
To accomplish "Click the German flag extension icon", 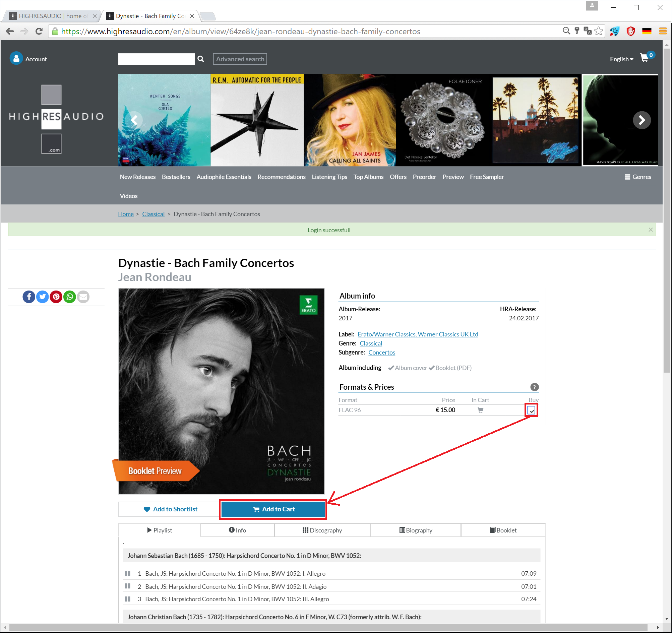I will point(647,31).
